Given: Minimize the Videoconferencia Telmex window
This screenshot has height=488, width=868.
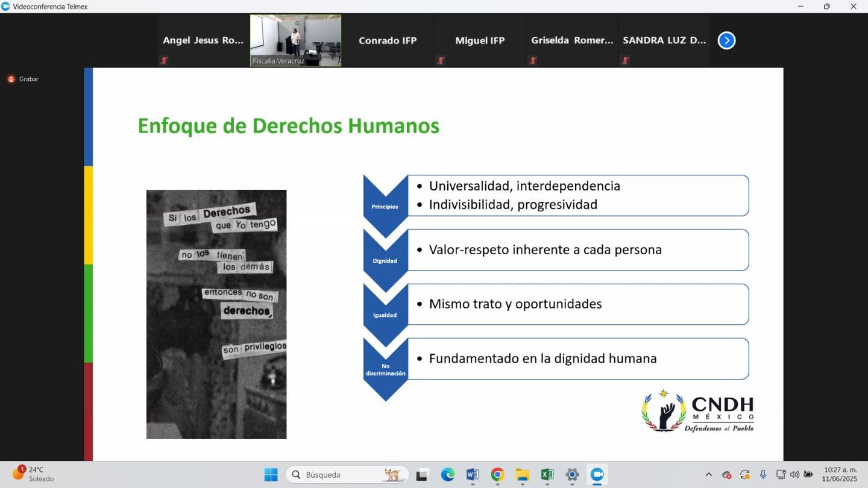Looking at the screenshot, I should tap(800, 6).
